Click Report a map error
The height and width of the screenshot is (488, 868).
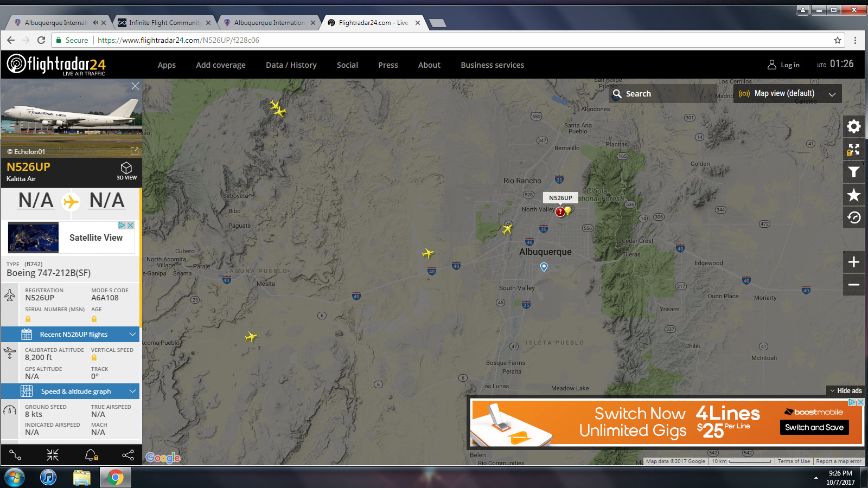839,461
